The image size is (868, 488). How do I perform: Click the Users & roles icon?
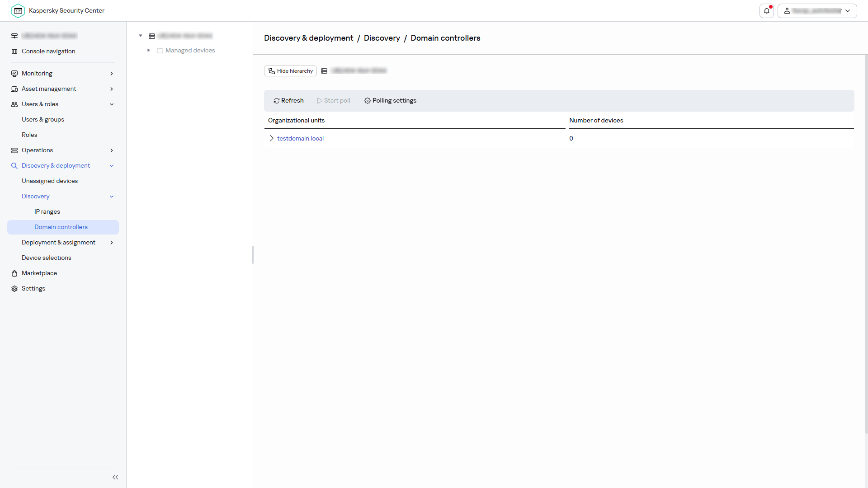tap(14, 104)
